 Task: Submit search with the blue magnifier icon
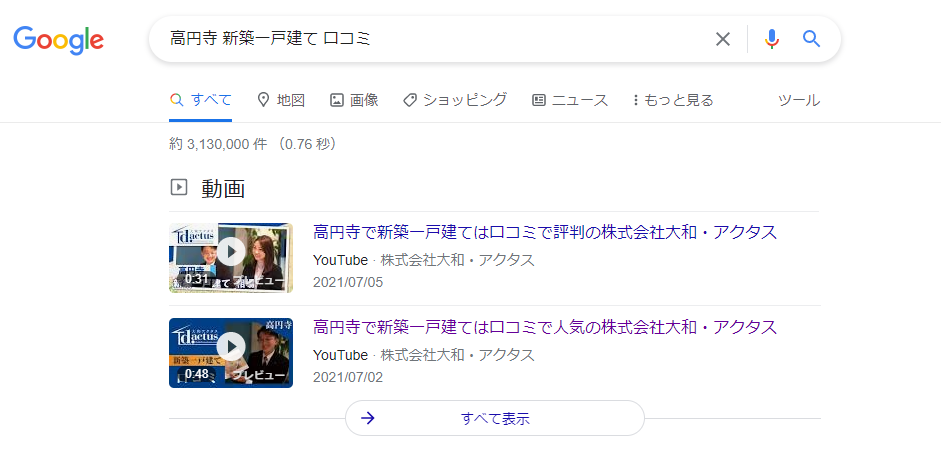click(811, 39)
